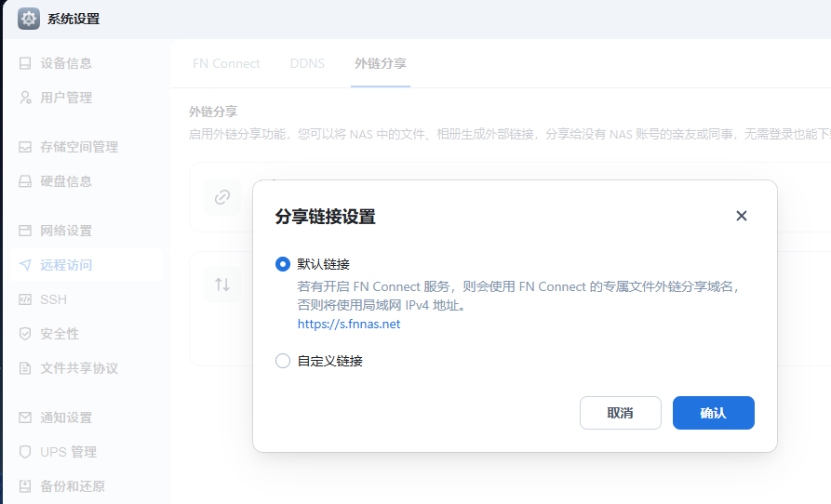Click the 文件共享协议 document icon
Screen dimensions: 831x504
[25, 368]
